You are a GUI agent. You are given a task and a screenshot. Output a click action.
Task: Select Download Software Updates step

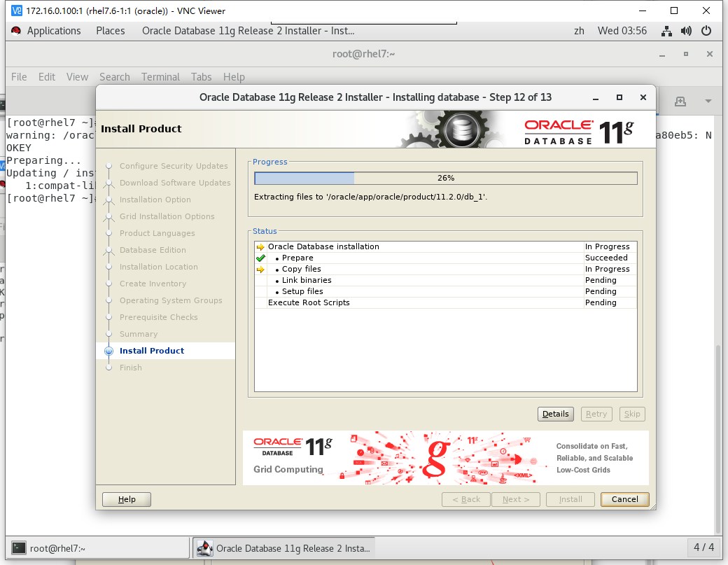175,183
